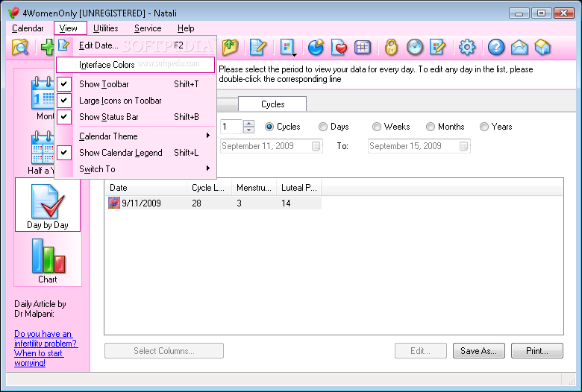Click the blue gear settings icon

click(467, 47)
